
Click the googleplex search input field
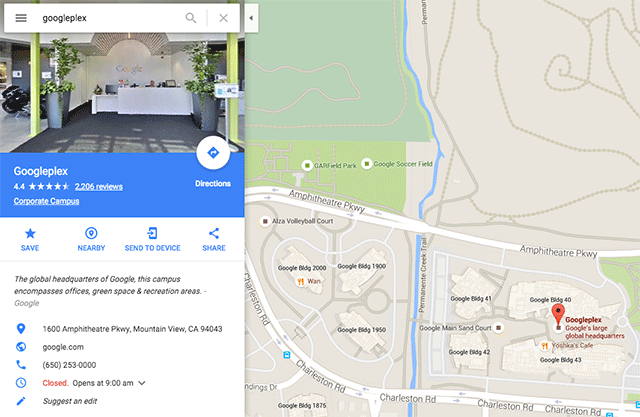[110, 18]
